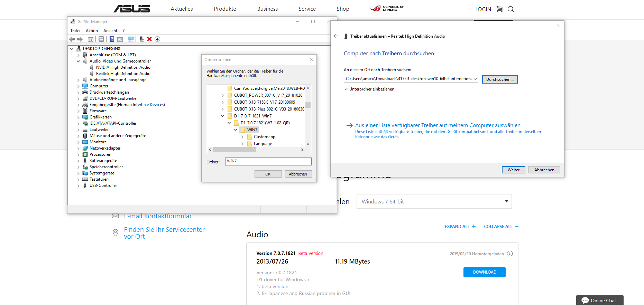
Task: Click OK in Ordner suchen dialog
Action: point(268,174)
